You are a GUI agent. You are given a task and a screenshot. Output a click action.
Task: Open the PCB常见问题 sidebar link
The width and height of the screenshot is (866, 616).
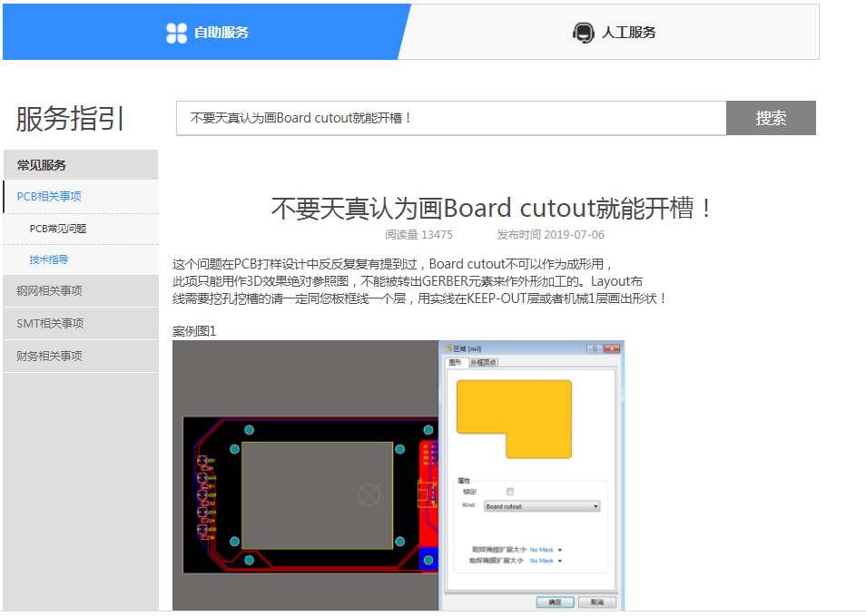[58, 229]
